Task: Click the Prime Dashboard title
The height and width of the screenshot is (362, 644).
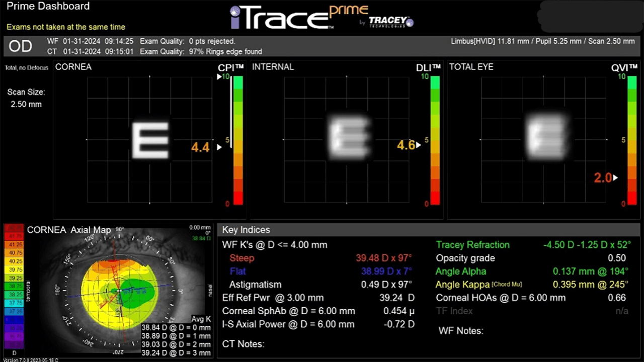Action: click(x=48, y=7)
